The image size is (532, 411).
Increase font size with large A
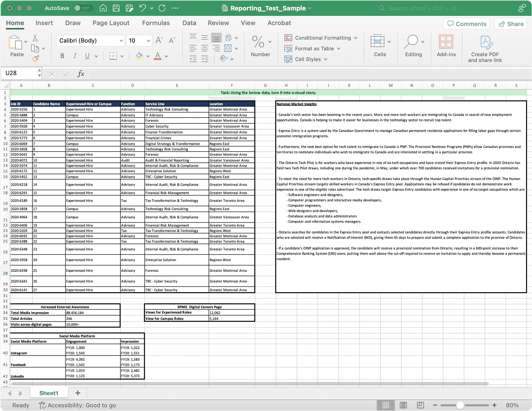159,40
